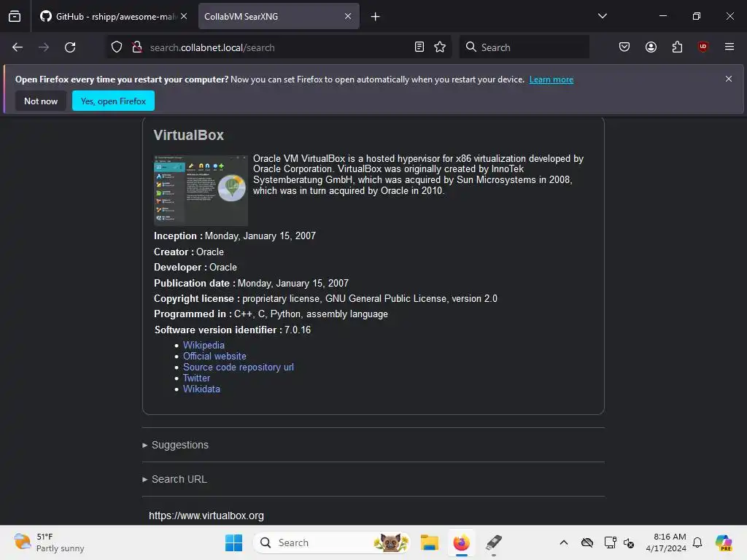Click https://www.virtualbox.org text
This screenshot has height=560, width=747.
[x=206, y=516]
